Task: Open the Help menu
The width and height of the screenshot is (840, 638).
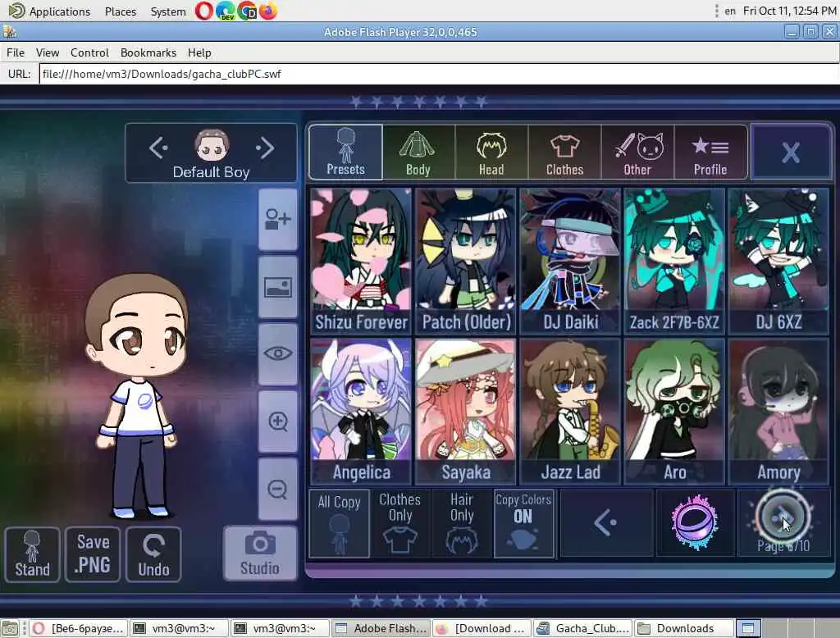Action: coord(199,52)
